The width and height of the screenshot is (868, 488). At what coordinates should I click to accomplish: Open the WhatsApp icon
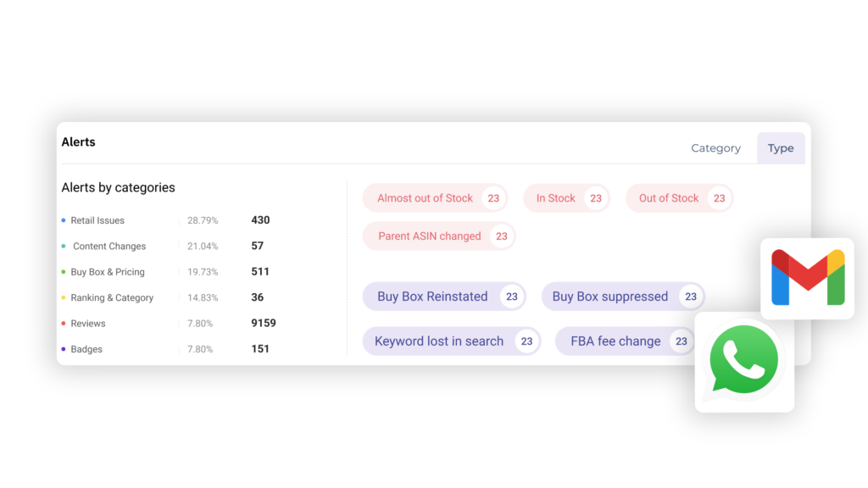click(743, 362)
